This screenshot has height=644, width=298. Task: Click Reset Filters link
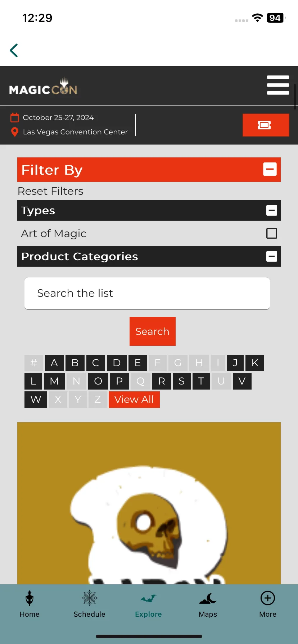[50, 191]
